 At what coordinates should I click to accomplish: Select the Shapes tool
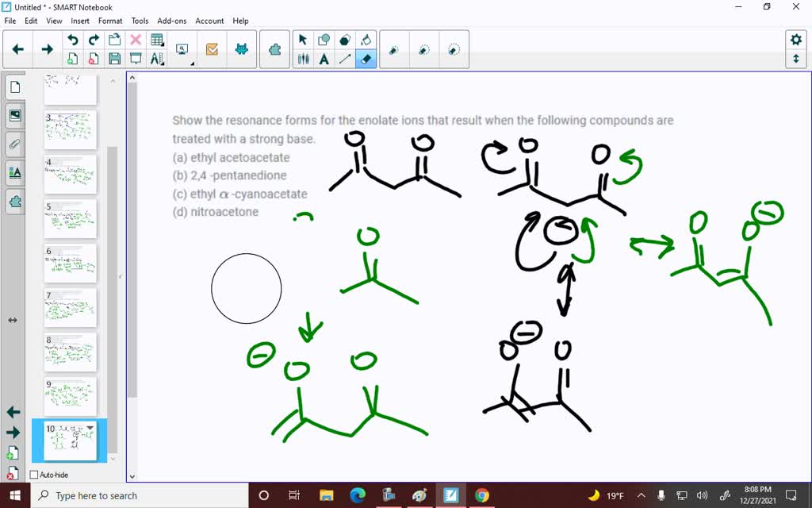click(x=325, y=39)
